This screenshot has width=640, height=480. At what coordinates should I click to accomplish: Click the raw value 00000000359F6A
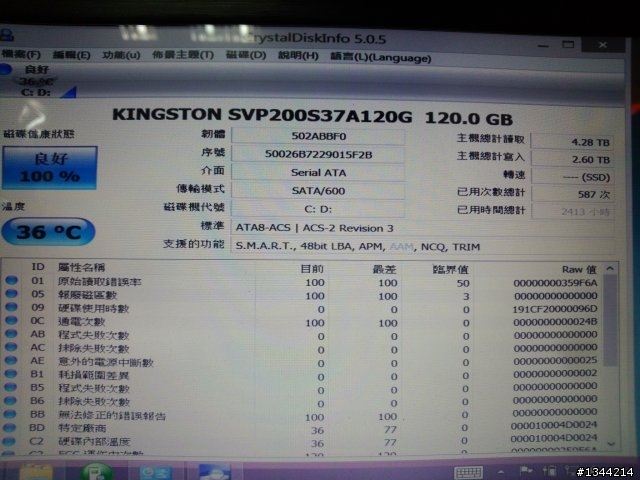[x=555, y=283]
